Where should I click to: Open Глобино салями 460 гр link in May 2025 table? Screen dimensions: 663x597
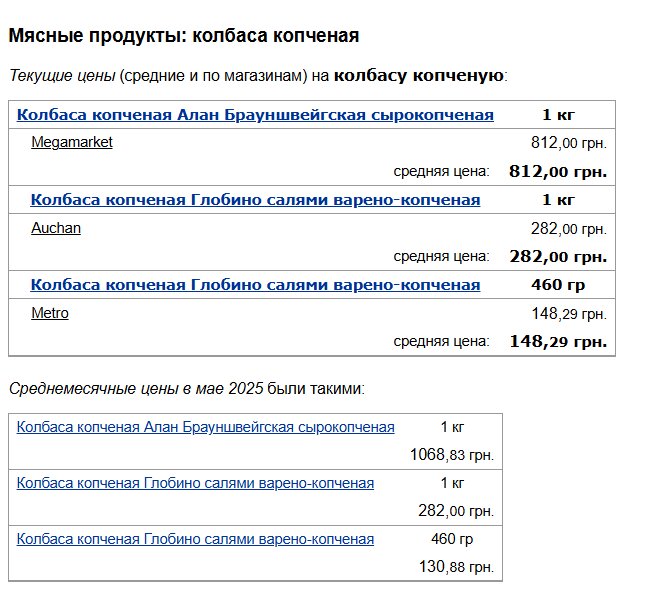[195, 539]
